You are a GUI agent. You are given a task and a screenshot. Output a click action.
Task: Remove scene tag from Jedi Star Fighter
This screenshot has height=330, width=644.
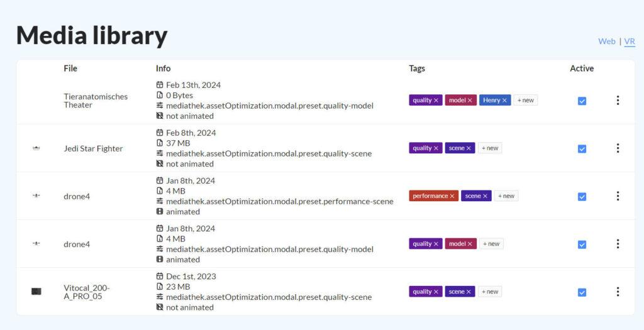point(469,148)
